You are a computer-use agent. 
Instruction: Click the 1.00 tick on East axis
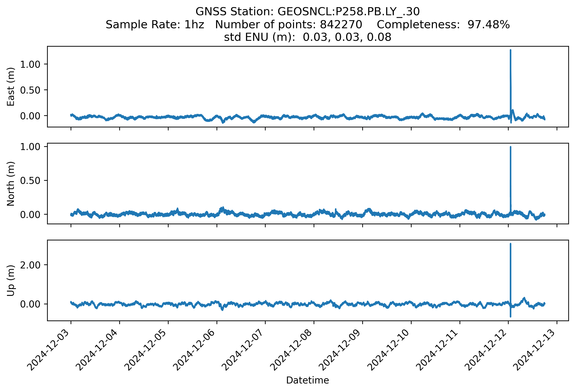(30, 64)
